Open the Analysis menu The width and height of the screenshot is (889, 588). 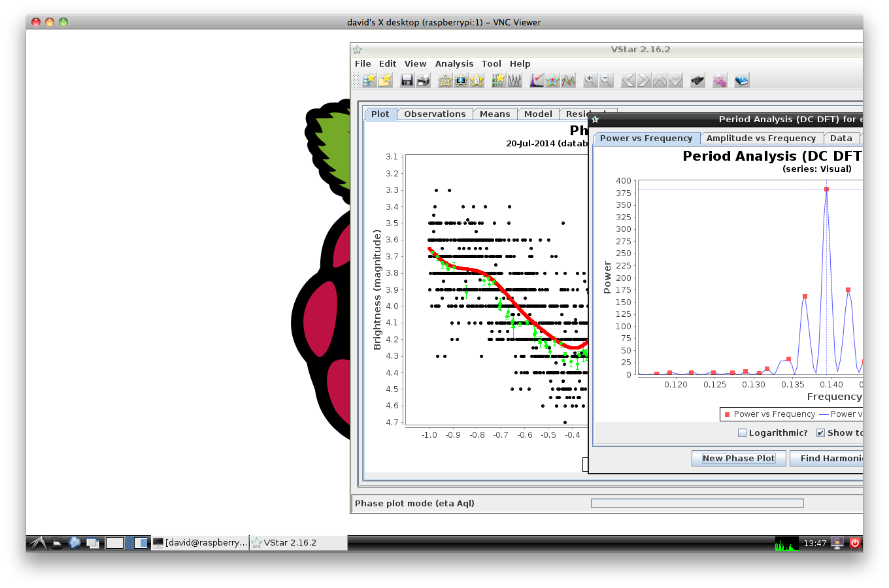coord(454,64)
